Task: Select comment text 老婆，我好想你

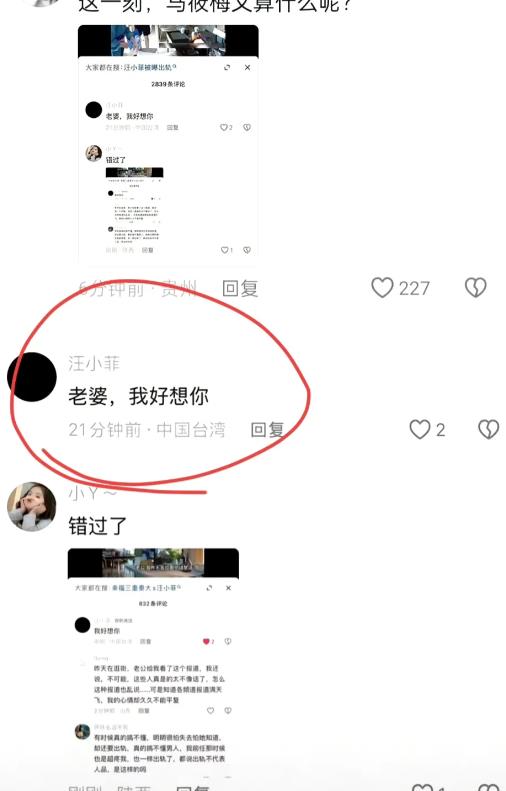Action: [138, 396]
